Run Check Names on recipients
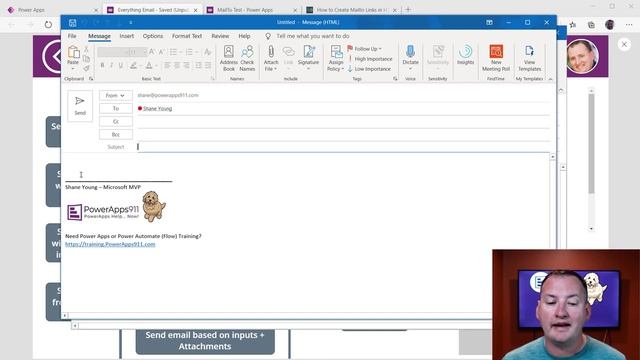This screenshot has width=640, height=360. pyautogui.click(x=247, y=58)
